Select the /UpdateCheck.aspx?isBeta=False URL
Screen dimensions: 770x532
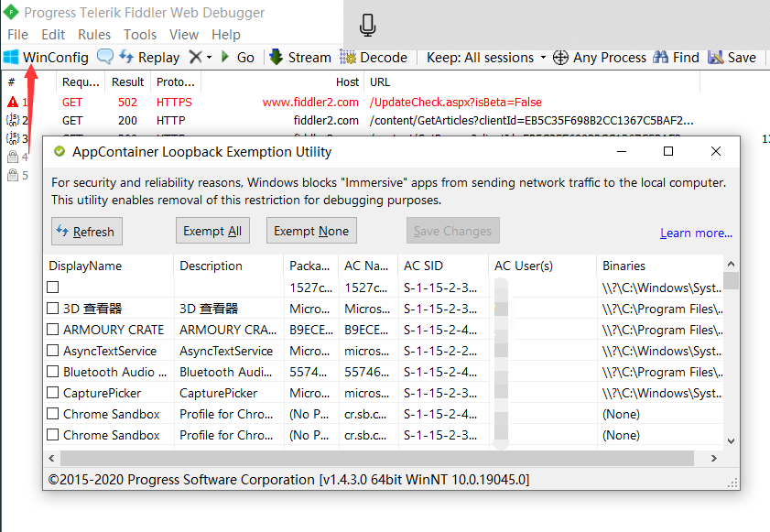[456, 103]
